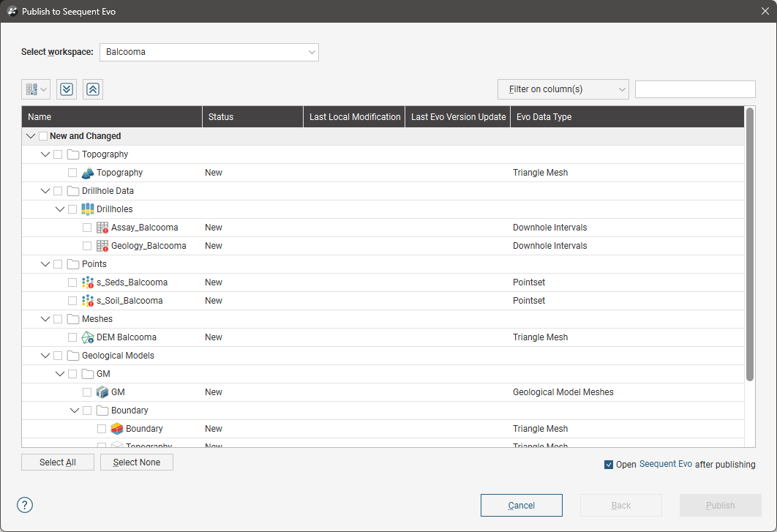This screenshot has width=777, height=532.
Task: Click the Back button
Action: click(621, 505)
